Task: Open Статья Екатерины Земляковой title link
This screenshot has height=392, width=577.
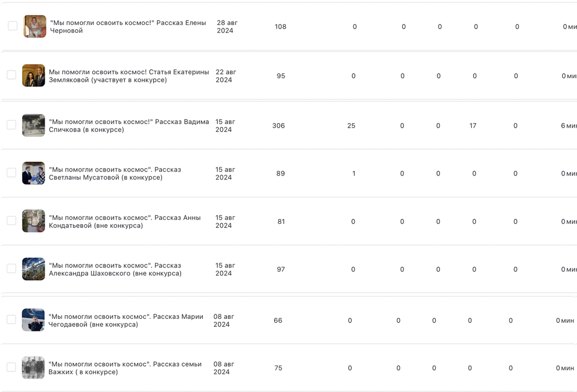Action: [x=129, y=76]
